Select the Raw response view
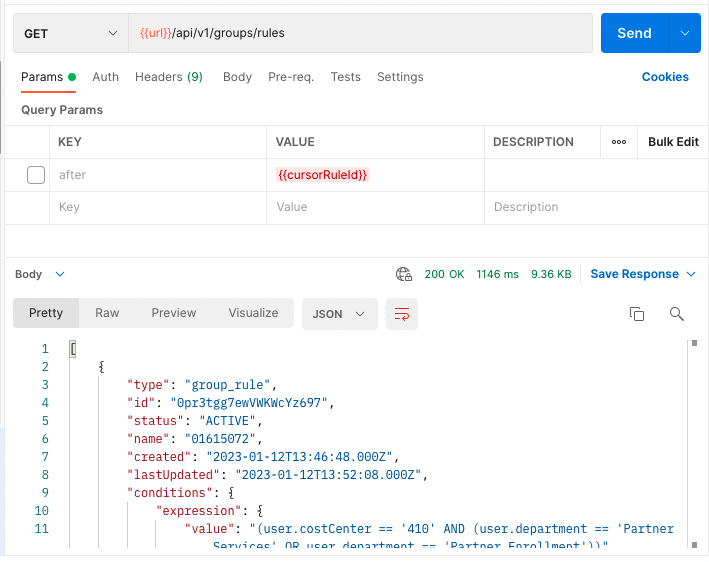Image resolution: width=709 pixels, height=562 pixels. click(107, 313)
